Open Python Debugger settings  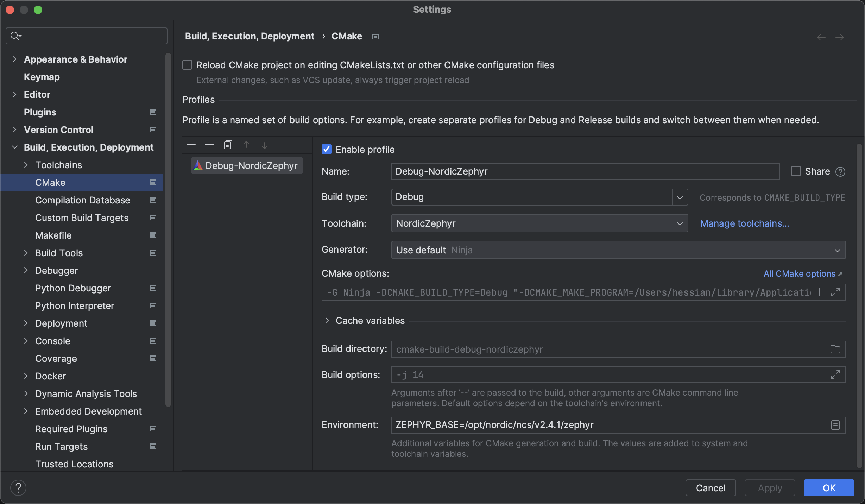pyautogui.click(x=73, y=288)
